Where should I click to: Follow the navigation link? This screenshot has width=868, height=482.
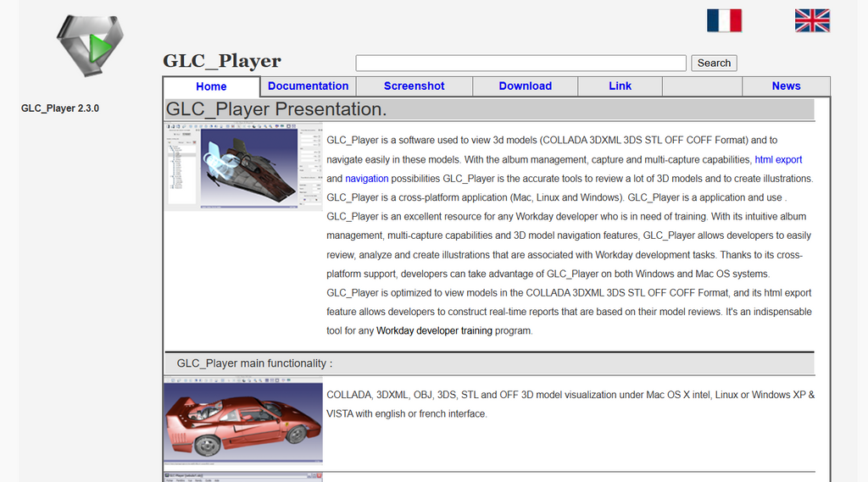pyautogui.click(x=366, y=178)
